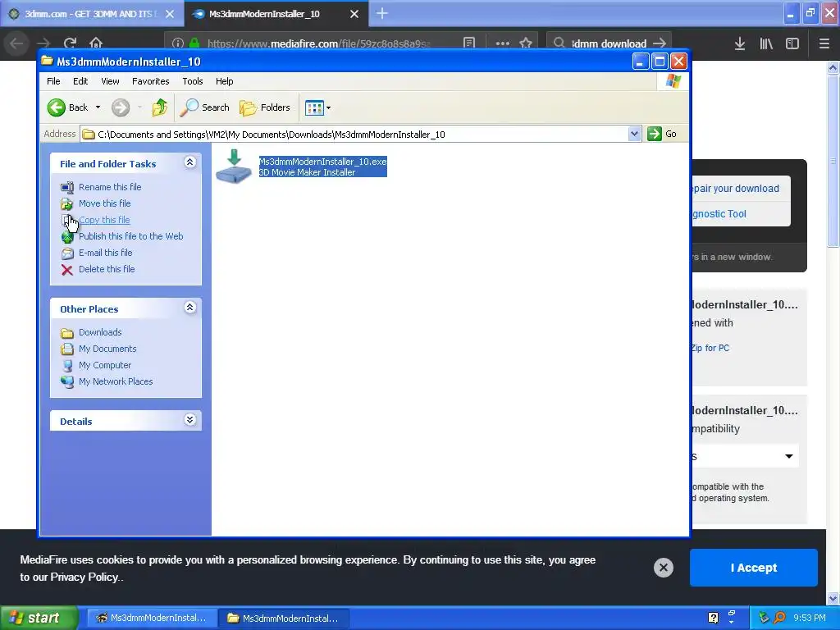
Task: Bookmark this page with the star icon
Action: point(526,43)
